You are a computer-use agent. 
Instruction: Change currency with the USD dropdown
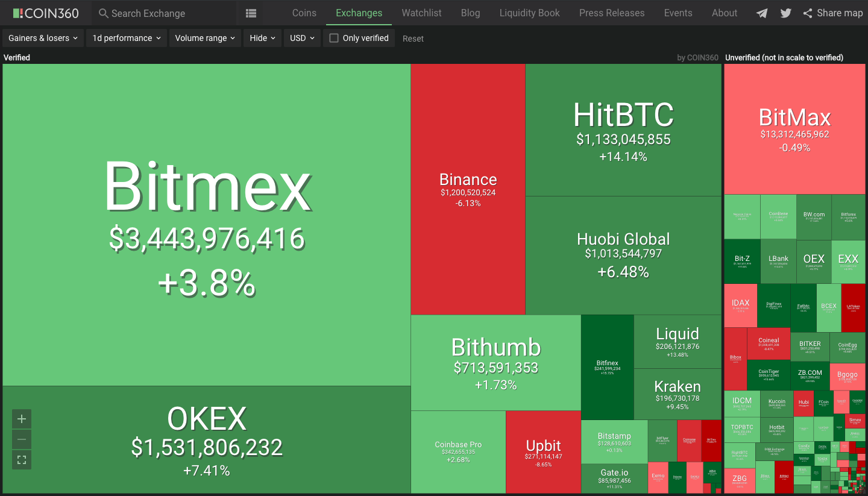(302, 38)
